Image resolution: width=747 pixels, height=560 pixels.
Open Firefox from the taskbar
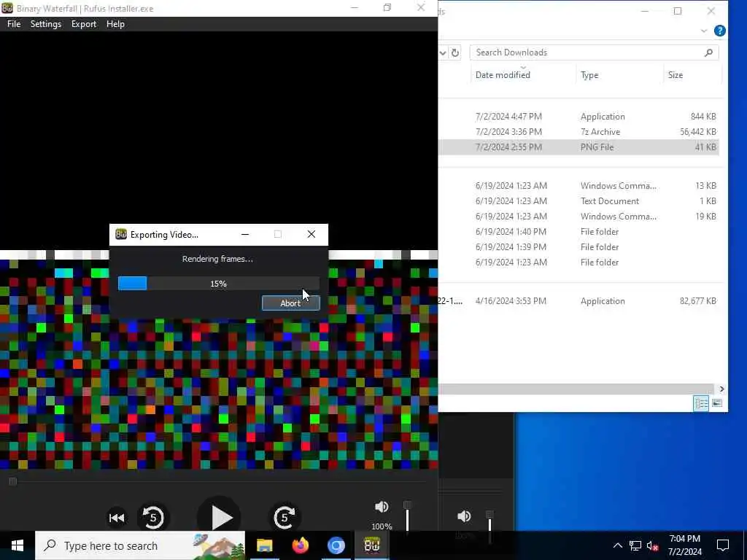click(x=300, y=545)
